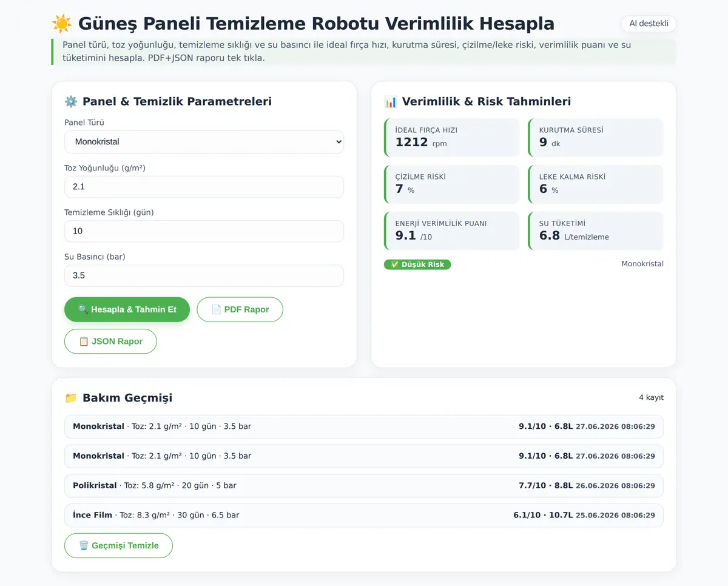The width and height of the screenshot is (728, 586).
Task: Click the Bakım Geçmişi heading
Action: 127,398
